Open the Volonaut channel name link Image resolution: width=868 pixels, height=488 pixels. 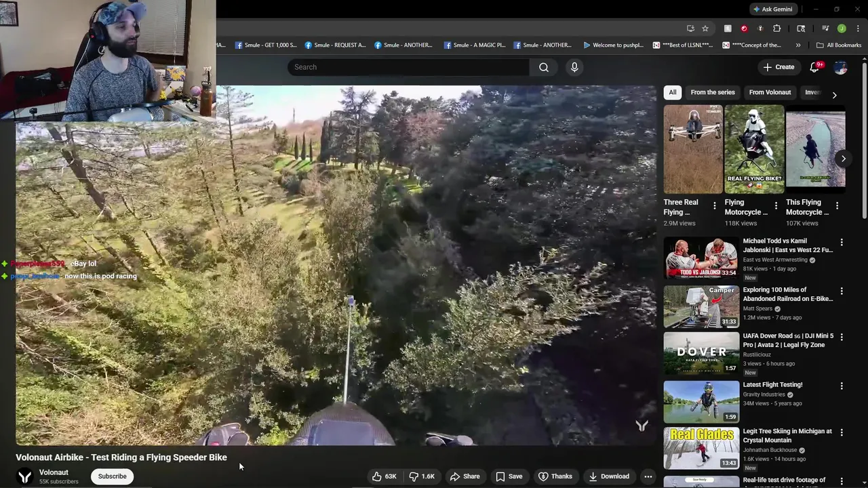pos(54,472)
